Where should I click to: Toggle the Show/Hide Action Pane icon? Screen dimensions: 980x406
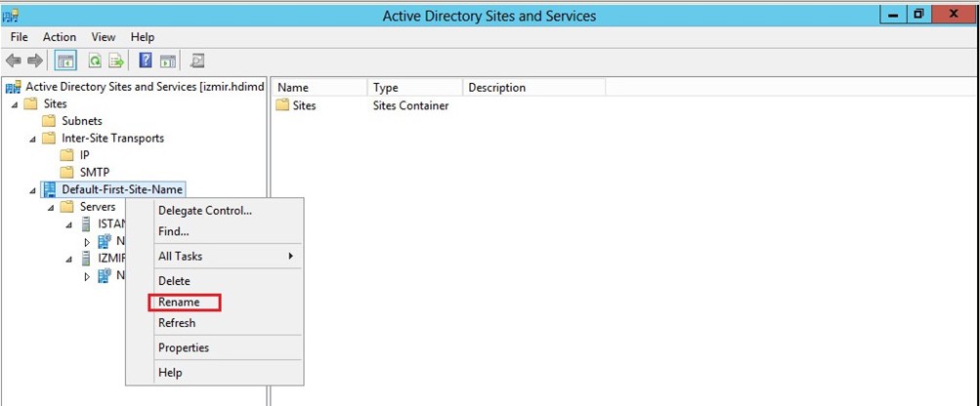click(167, 61)
